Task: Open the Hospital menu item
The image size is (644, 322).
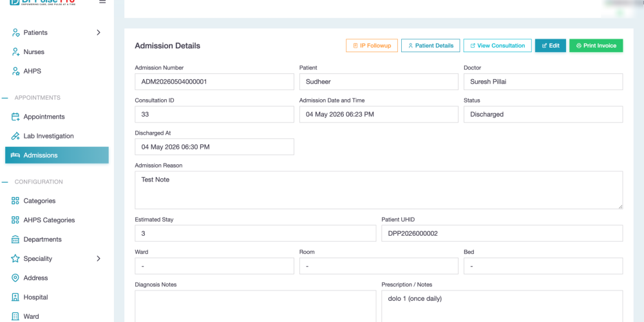Action: click(57, 298)
